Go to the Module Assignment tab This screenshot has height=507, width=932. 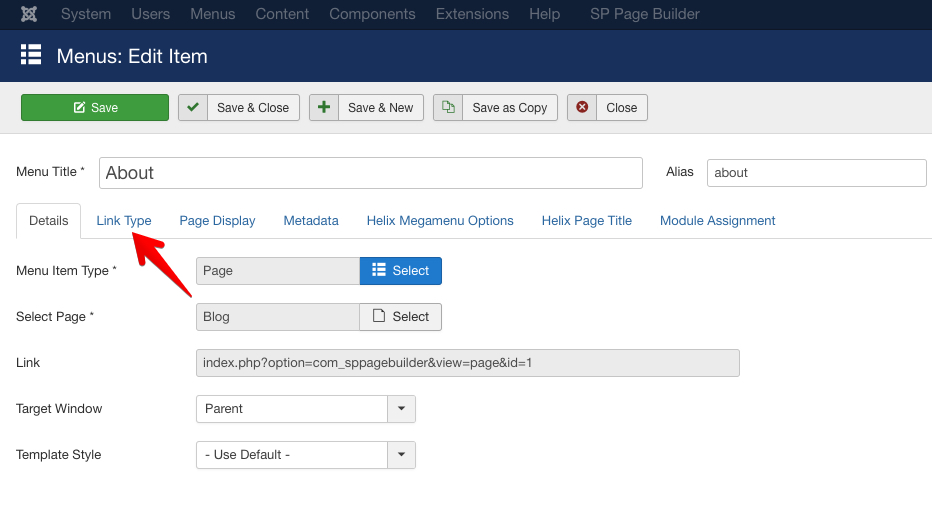pos(717,221)
